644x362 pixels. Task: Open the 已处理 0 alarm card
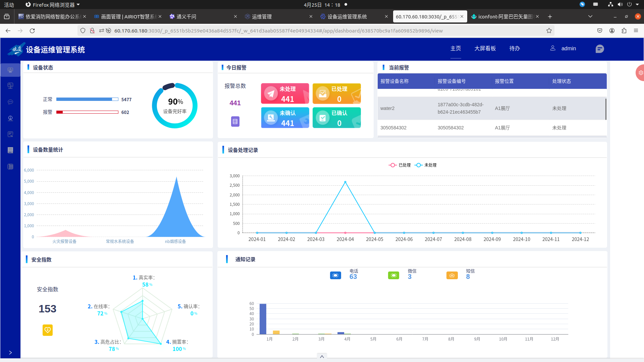click(x=337, y=94)
